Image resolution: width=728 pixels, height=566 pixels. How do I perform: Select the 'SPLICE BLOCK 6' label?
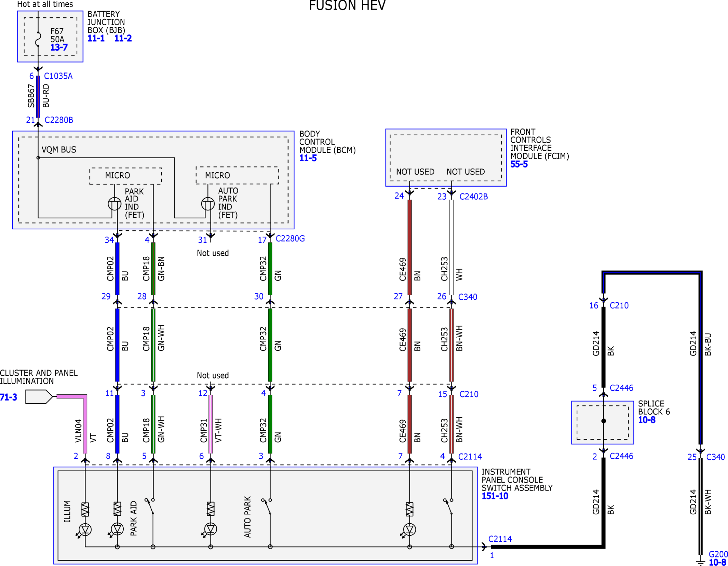click(654, 408)
